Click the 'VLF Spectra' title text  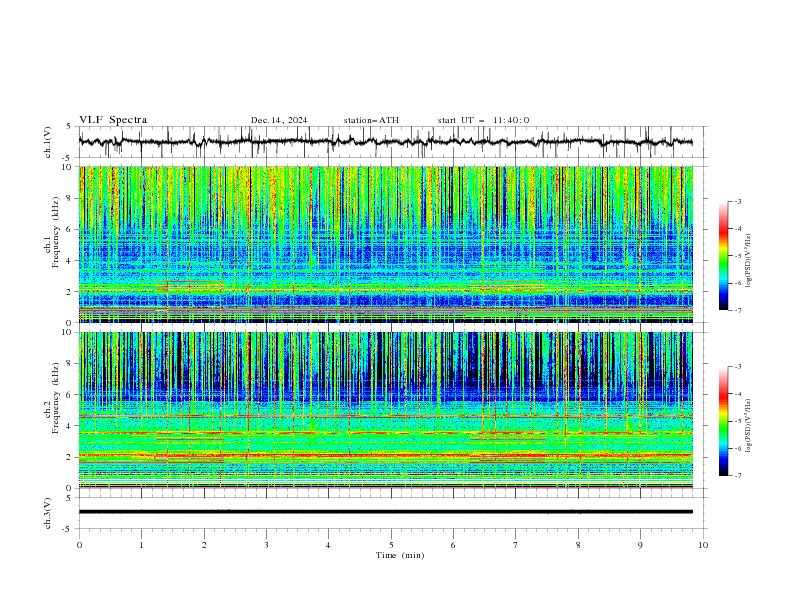(x=113, y=120)
